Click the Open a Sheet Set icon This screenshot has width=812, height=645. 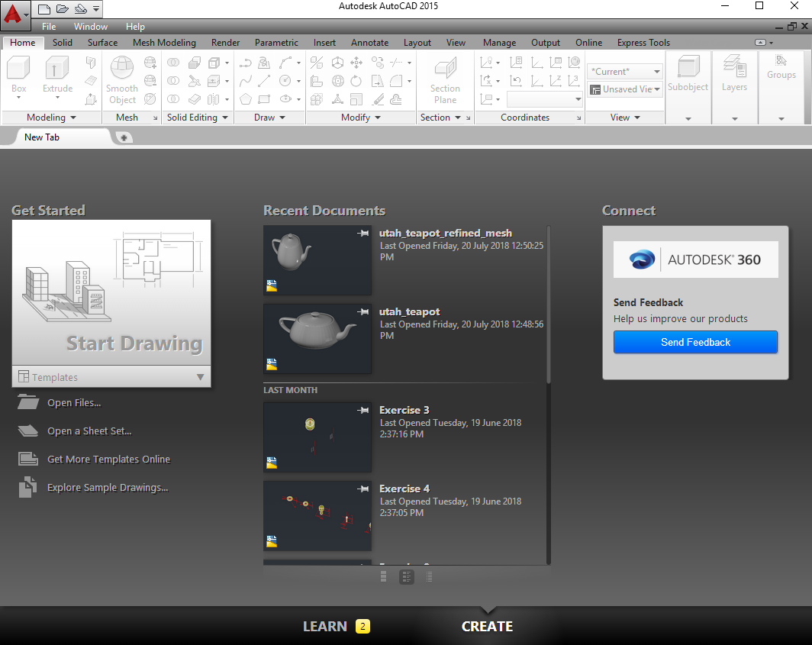[x=28, y=431]
